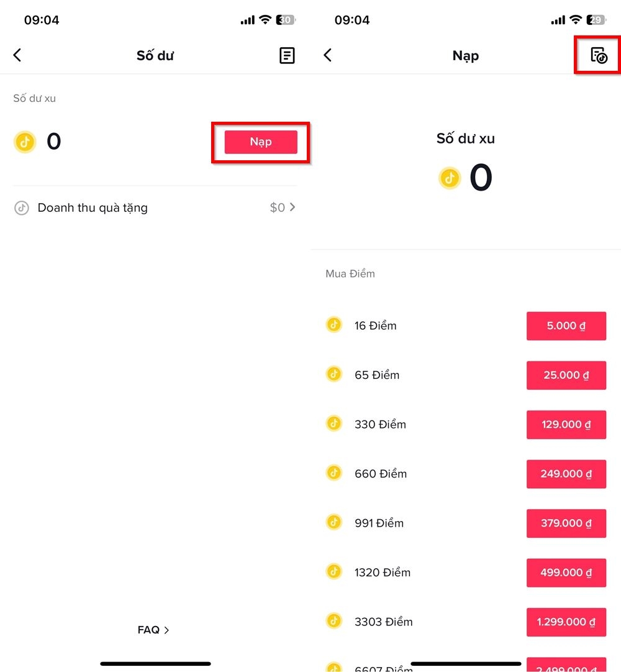Tap the order history icon beside Nạp title
The width and height of the screenshot is (621, 672).
tap(597, 55)
